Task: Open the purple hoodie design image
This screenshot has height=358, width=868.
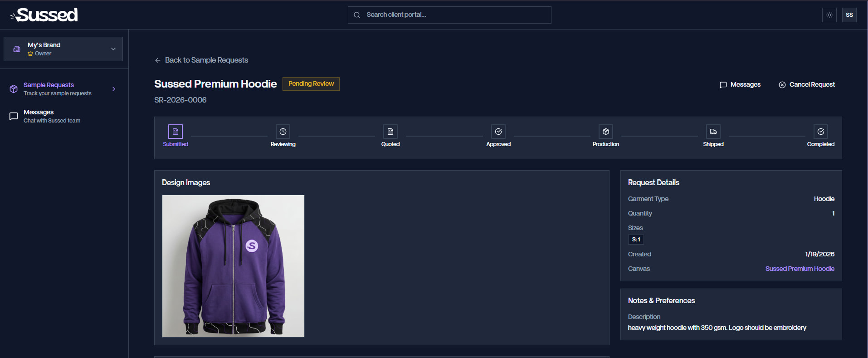Action: [233, 266]
